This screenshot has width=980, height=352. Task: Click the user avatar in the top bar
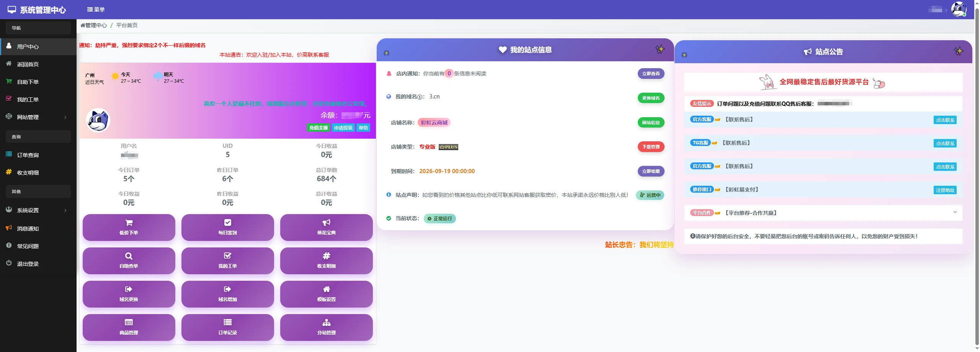[x=959, y=10]
